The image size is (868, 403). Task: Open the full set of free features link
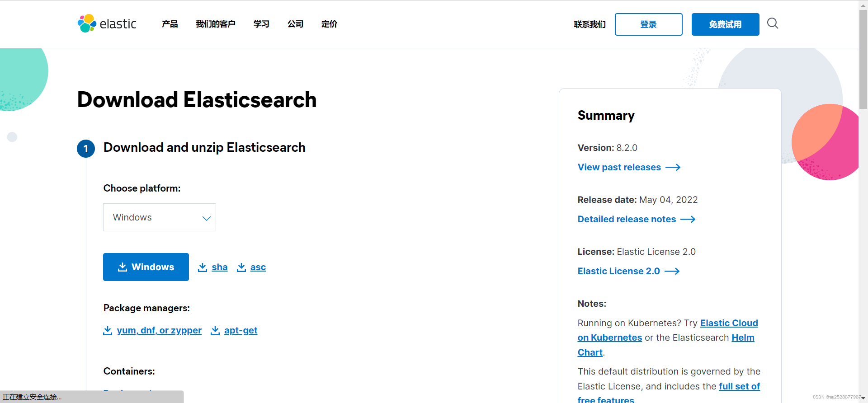[x=739, y=386]
